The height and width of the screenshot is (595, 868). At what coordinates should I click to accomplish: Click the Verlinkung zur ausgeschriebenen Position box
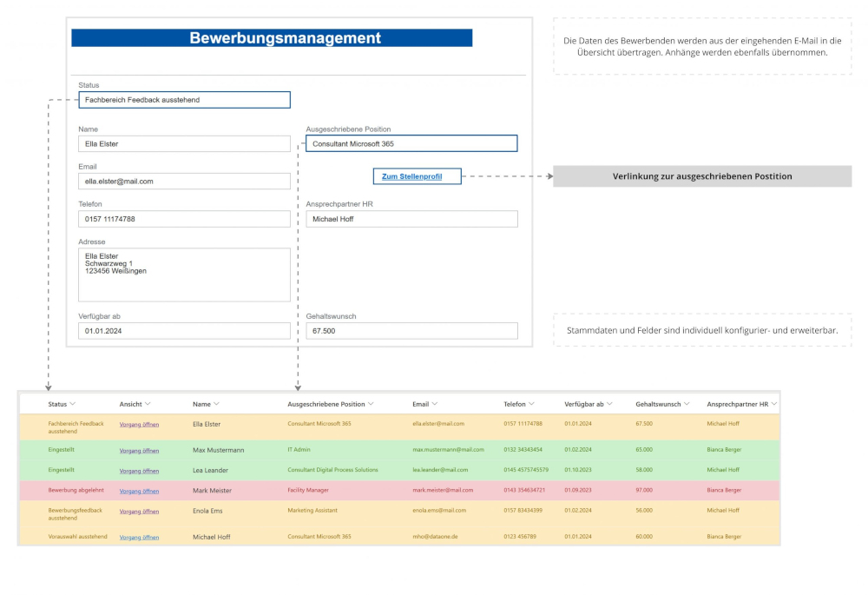702,176
